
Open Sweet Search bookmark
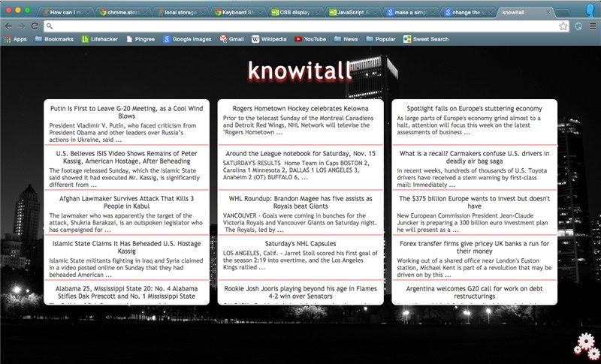[x=426, y=39]
